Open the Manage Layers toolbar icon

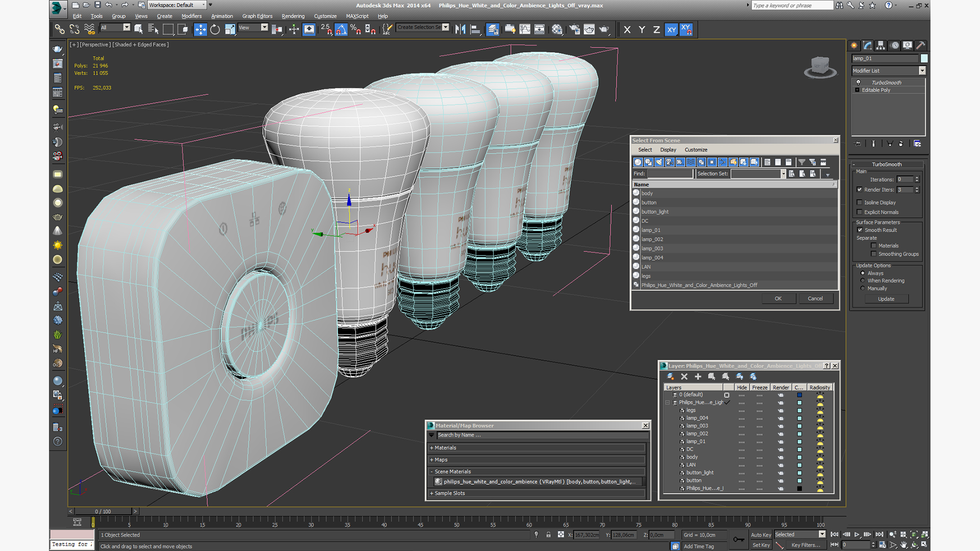[x=493, y=30]
